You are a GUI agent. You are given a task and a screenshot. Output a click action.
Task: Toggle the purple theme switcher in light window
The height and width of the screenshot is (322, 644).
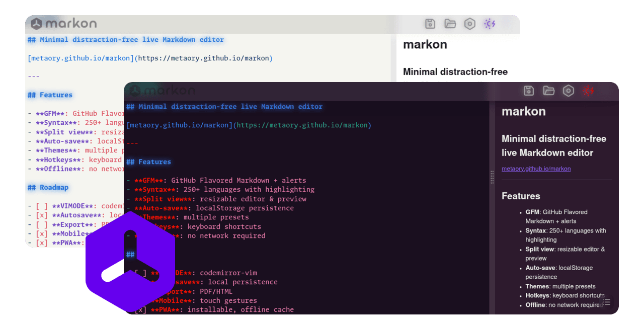(x=490, y=24)
